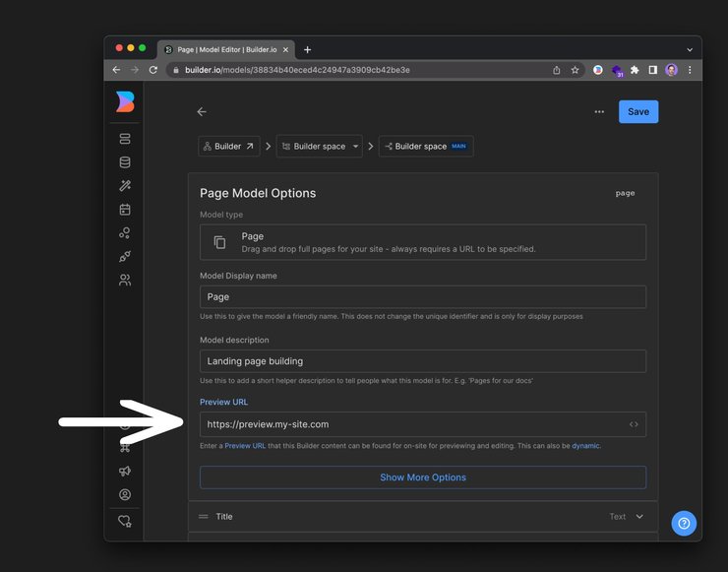Click the megaphone announcements icon
The image size is (728, 572).
tap(125, 472)
